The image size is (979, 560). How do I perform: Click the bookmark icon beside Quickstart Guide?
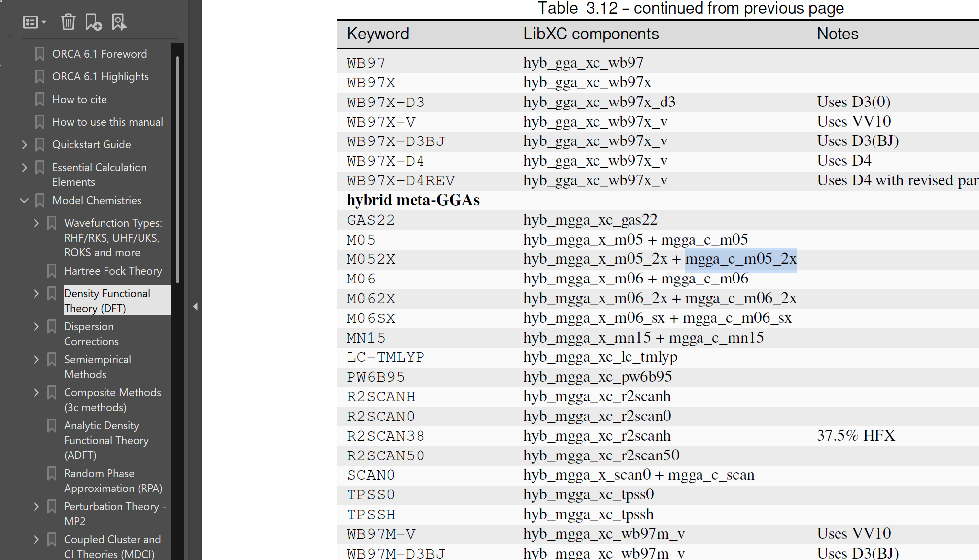(x=40, y=144)
